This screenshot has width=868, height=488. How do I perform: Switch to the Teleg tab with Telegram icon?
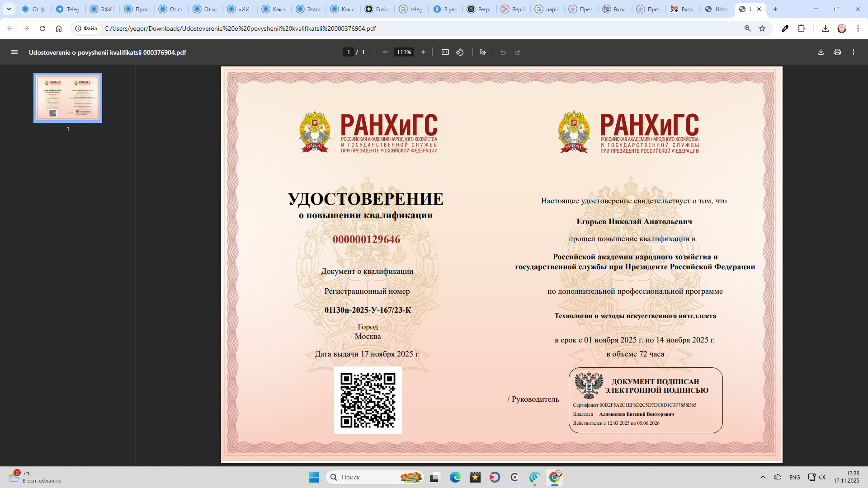click(68, 9)
